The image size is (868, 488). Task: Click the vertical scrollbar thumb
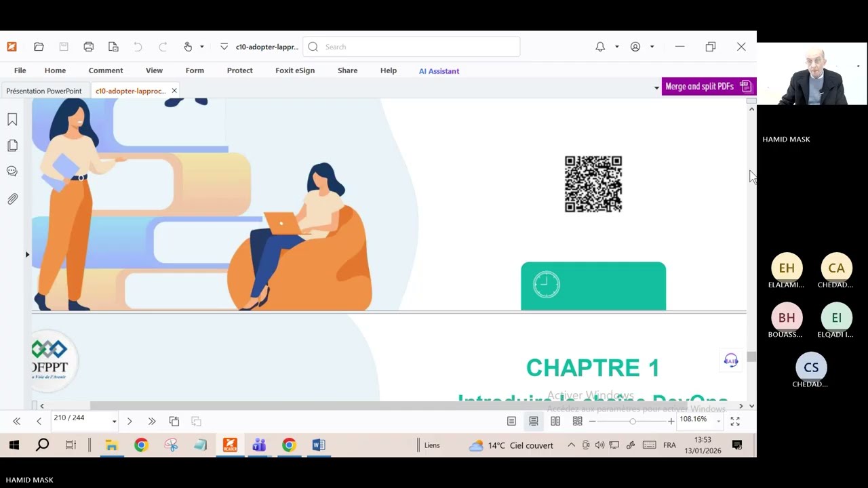[x=751, y=357]
